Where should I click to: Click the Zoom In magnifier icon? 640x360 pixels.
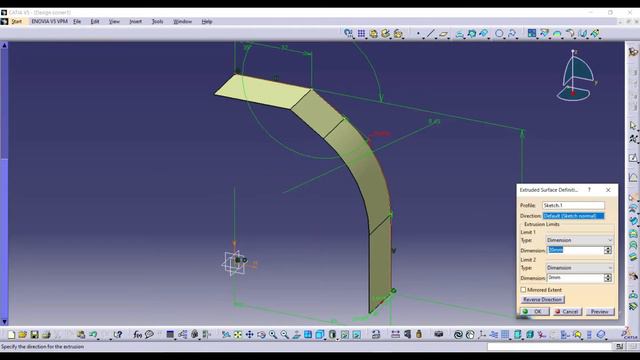[273, 335]
